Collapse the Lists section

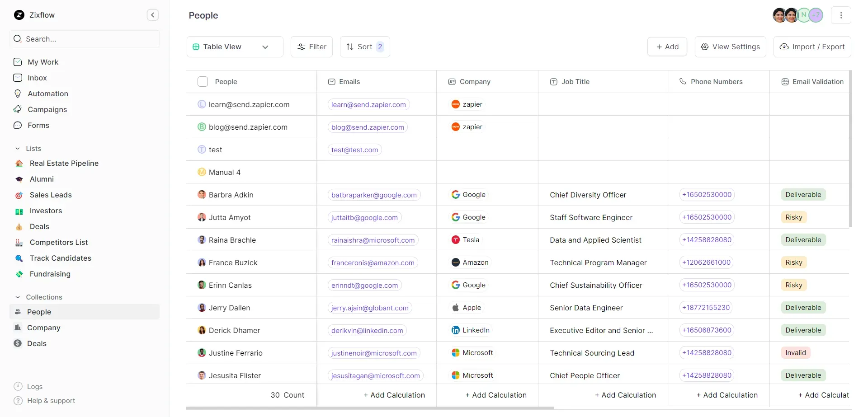point(18,149)
